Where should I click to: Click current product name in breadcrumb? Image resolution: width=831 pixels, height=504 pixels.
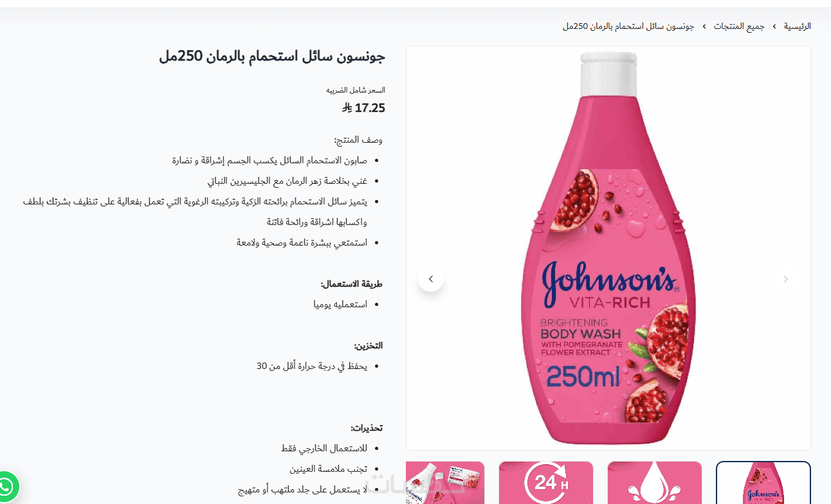coord(628,26)
